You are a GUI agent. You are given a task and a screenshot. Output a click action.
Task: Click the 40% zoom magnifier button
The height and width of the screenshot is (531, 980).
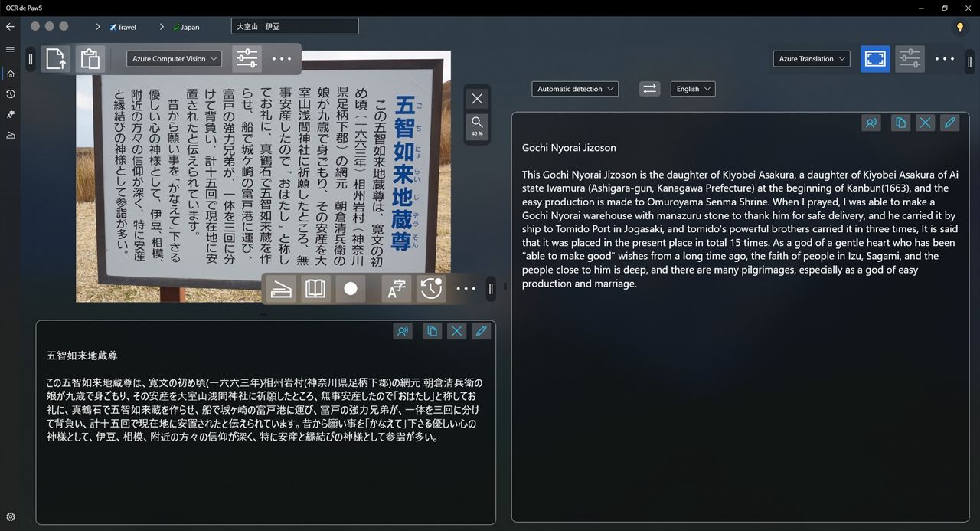[477, 125]
